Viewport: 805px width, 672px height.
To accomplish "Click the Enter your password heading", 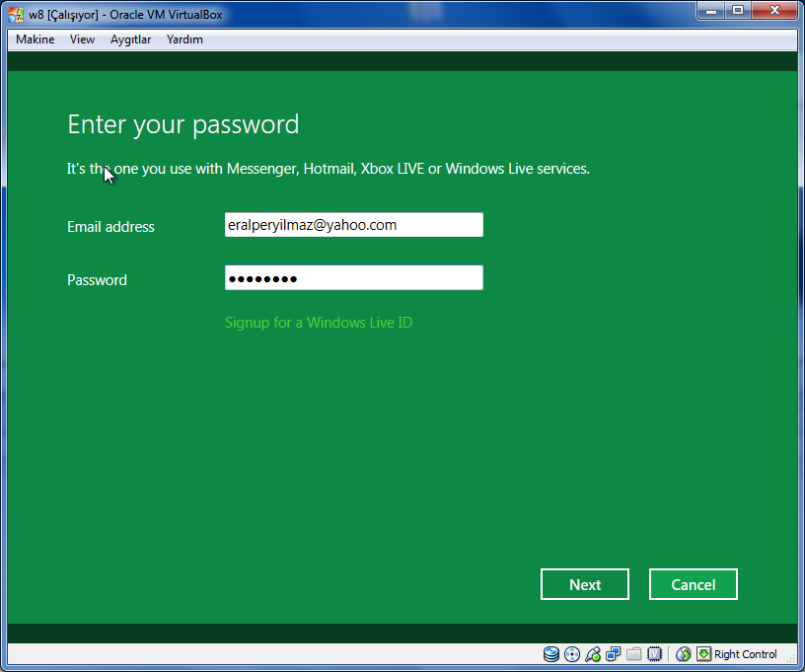I will tap(183, 124).
